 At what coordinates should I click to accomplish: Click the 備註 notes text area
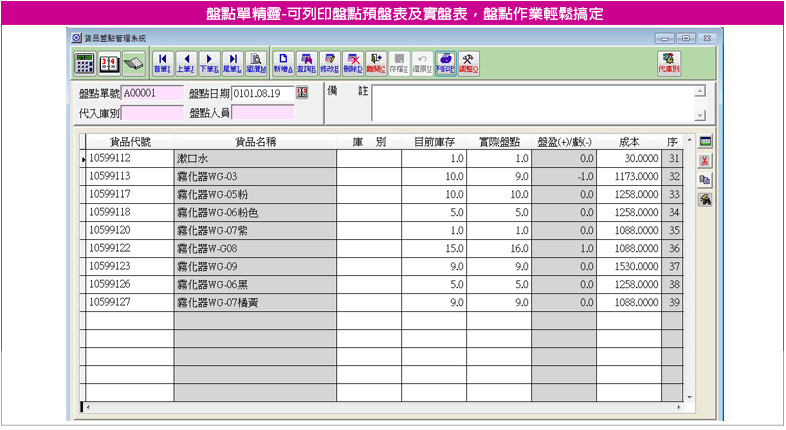[x=532, y=102]
